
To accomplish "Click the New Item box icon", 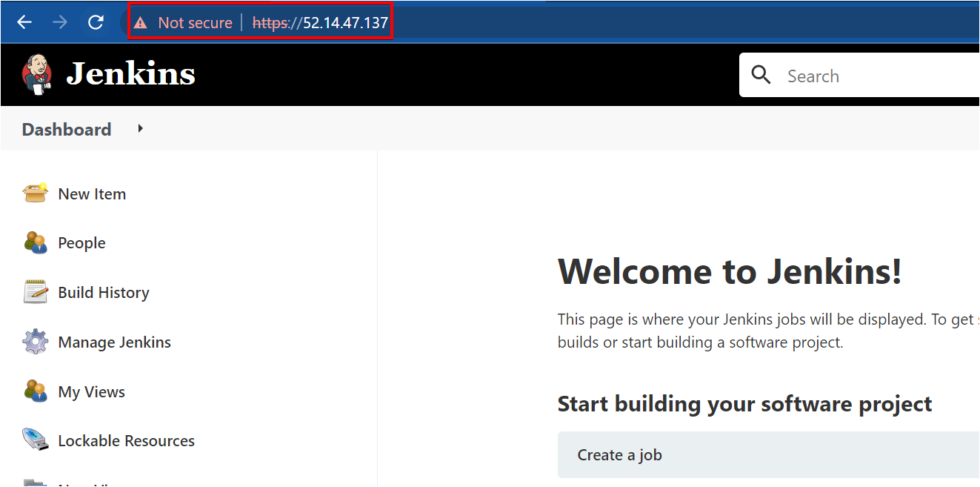I will [36, 193].
